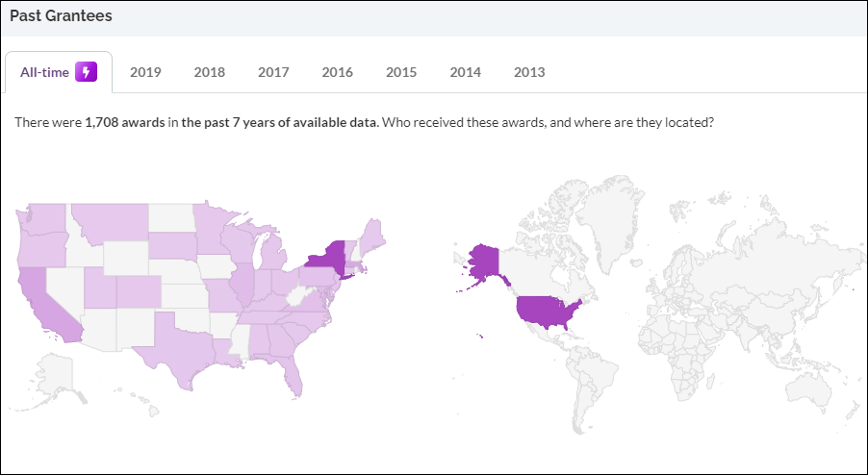
Task: Select the 2014 tab
Action: tap(465, 72)
